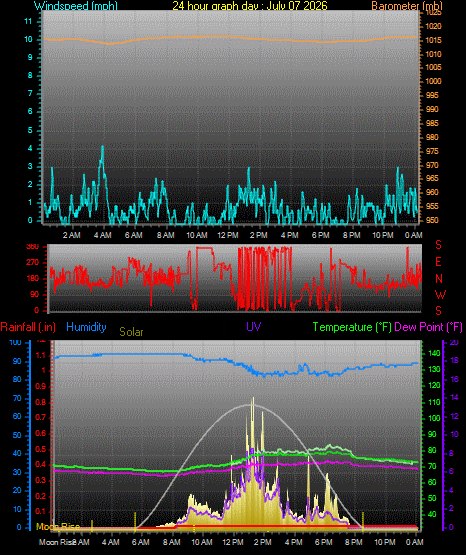
Task: Select the blue "Humidity" legend label
Action: [86, 327]
